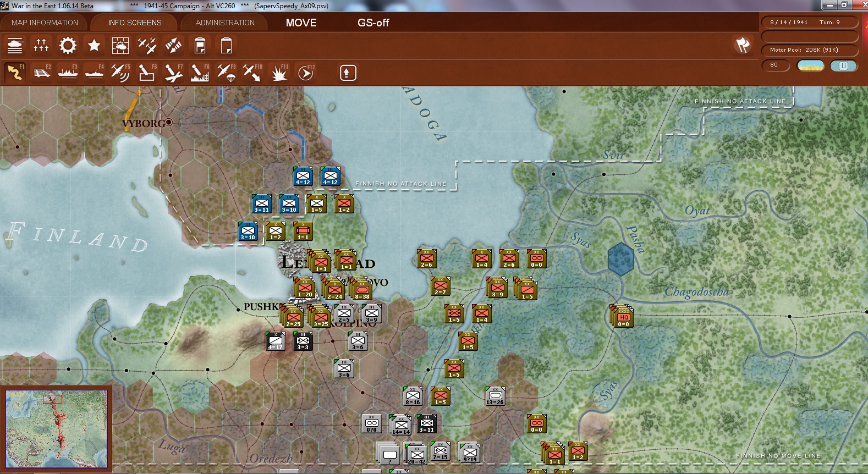Open the clipboard report icon with flag

[200, 45]
